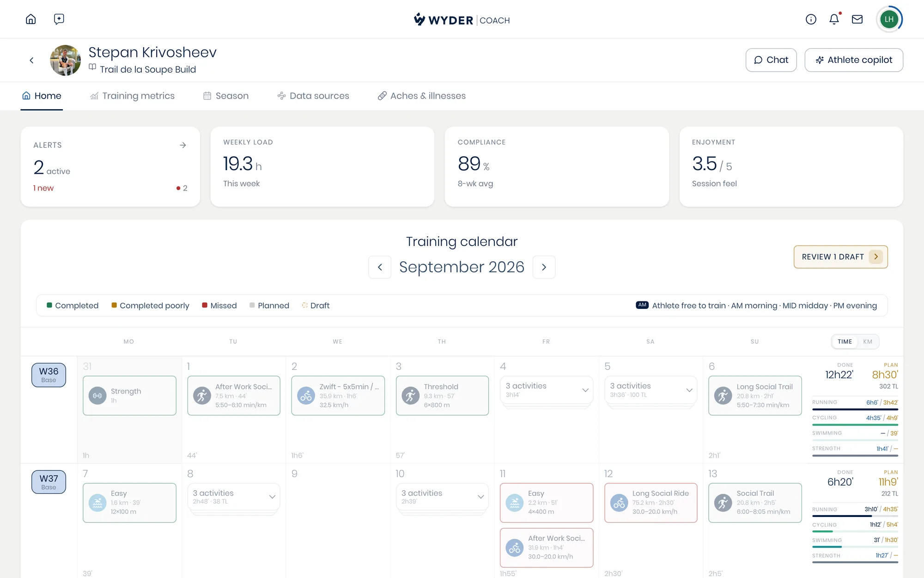The height and width of the screenshot is (578, 924).
Task: Open the W36 Base week badge
Action: coord(49,375)
